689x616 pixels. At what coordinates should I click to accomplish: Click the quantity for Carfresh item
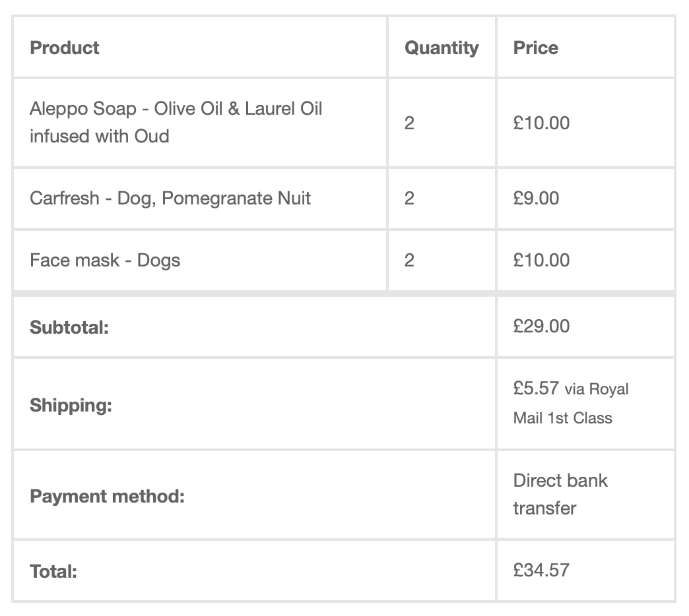409,198
